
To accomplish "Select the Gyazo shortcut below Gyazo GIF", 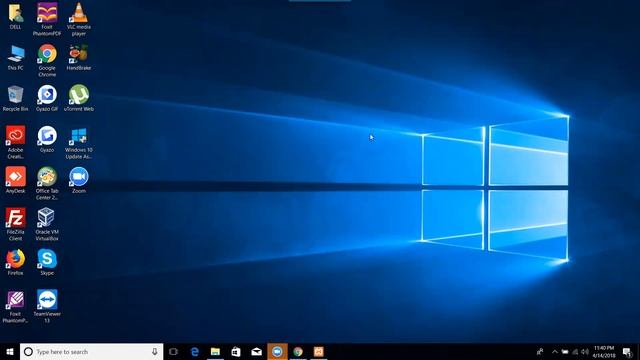I will (x=47, y=140).
